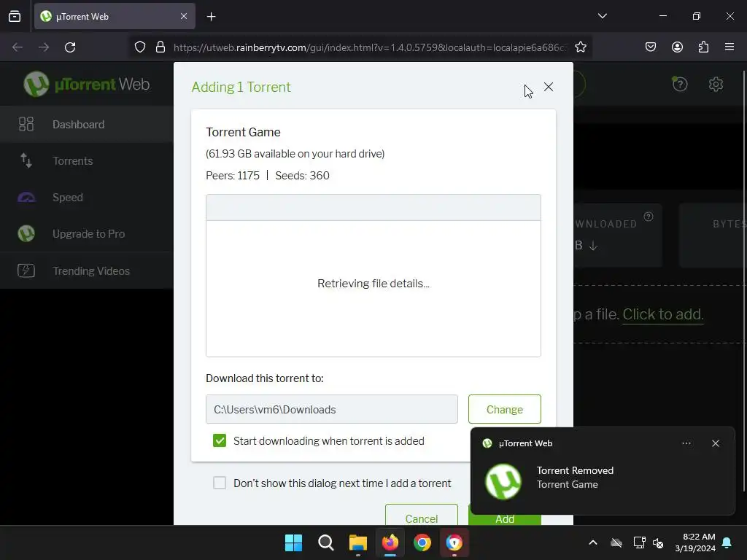Click the URL address bar

370,47
